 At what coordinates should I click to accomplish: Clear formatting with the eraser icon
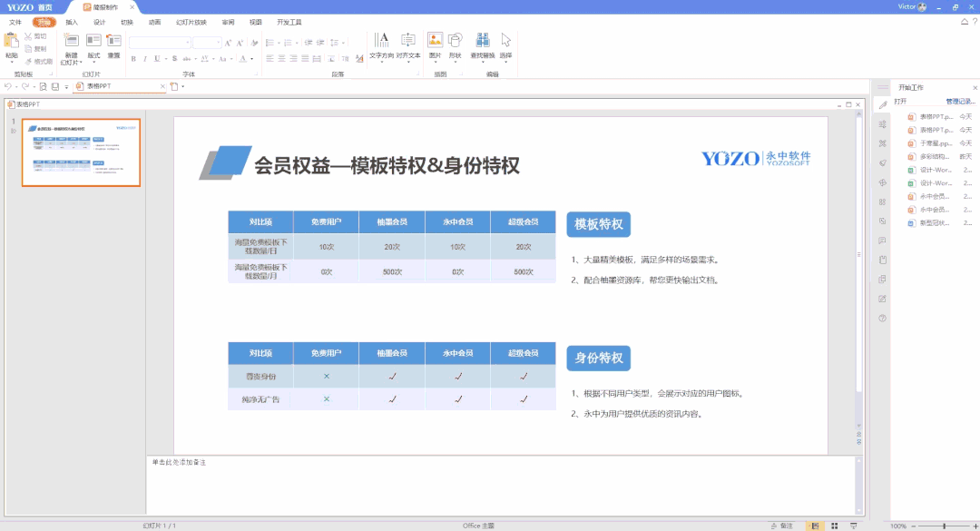click(x=254, y=44)
